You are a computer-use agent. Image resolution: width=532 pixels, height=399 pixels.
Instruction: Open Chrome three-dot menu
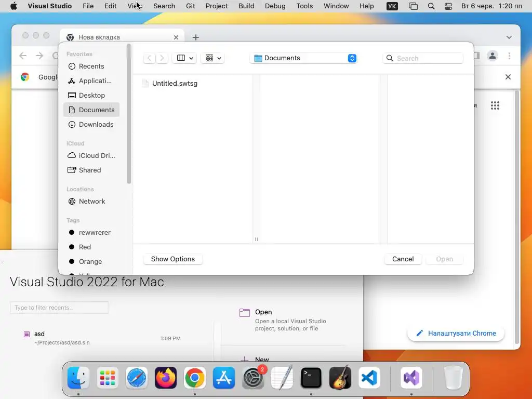[x=509, y=56]
